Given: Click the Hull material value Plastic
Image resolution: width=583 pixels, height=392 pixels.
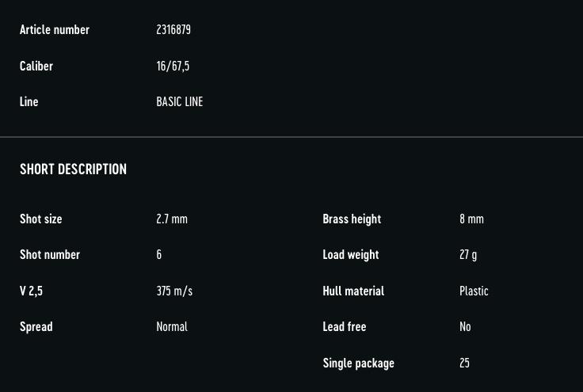Looking at the screenshot, I should (474, 291).
